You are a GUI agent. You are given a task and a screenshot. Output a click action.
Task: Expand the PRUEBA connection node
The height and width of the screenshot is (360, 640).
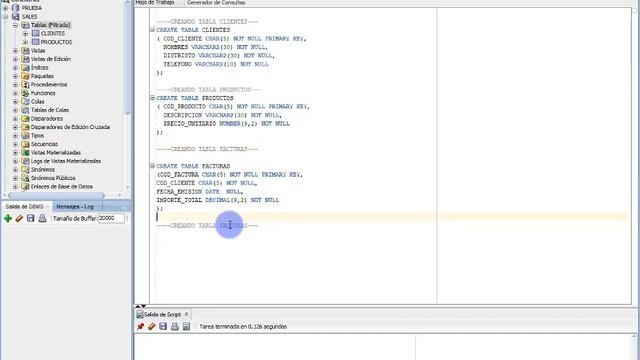5,8
